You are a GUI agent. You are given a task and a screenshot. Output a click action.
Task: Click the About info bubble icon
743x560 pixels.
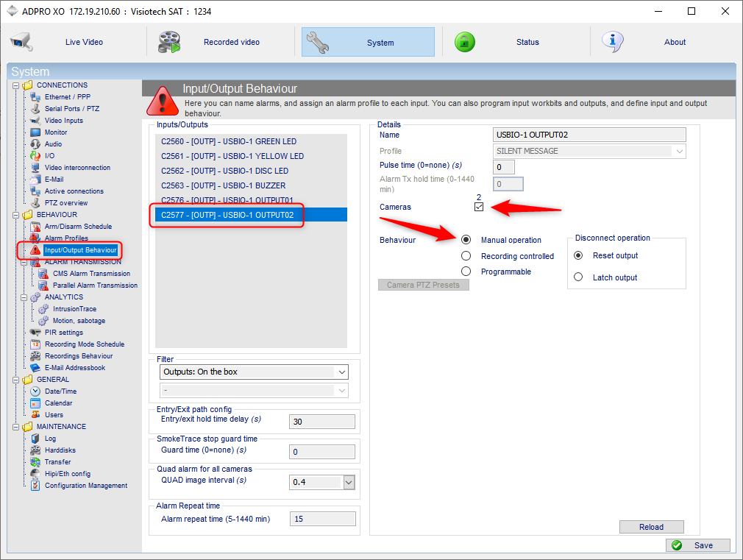612,42
